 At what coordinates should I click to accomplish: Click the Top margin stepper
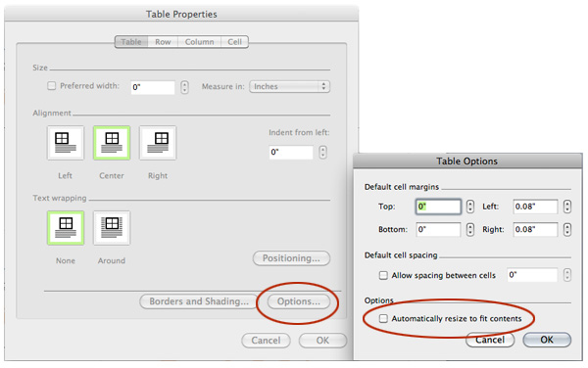pos(470,207)
